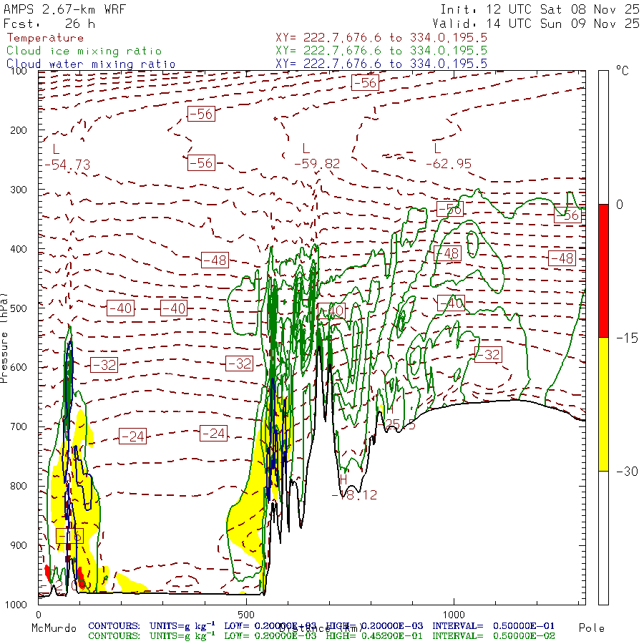Click the '-30' colorbar tick label
644x644 pixels.
pyautogui.click(x=627, y=471)
